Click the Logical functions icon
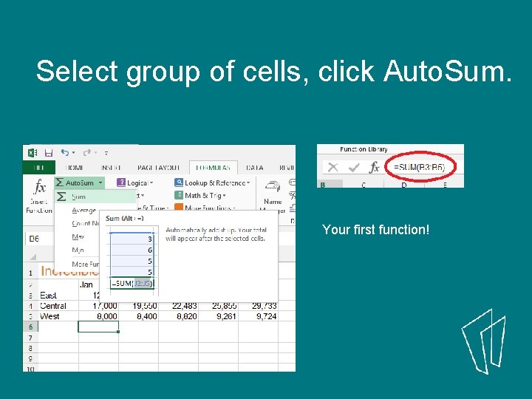 coord(121,183)
